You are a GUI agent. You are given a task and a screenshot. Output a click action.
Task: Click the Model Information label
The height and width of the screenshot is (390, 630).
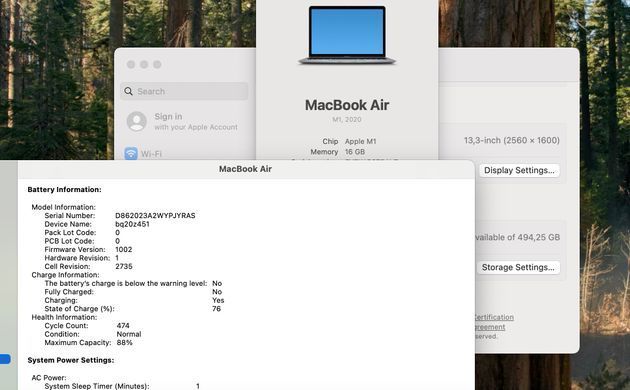pyautogui.click(x=63, y=207)
